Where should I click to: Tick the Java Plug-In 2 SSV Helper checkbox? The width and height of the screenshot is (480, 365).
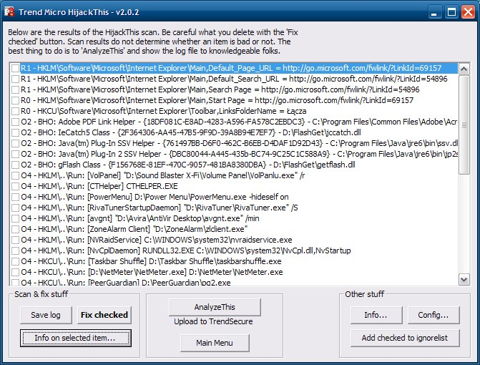15,154
